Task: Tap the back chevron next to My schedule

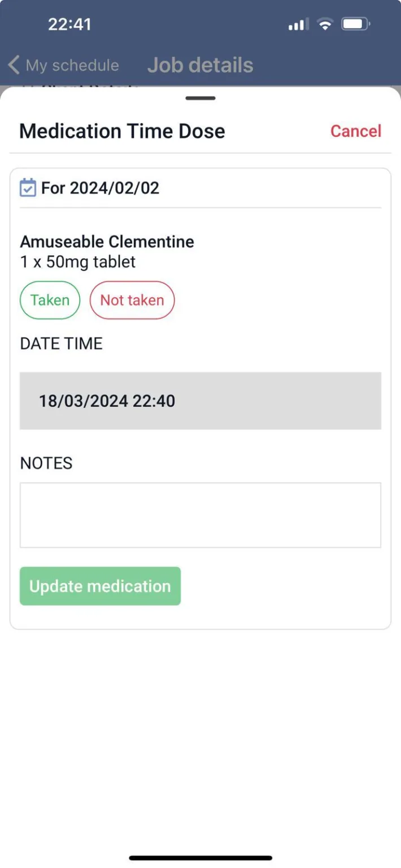Action: [x=13, y=64]
